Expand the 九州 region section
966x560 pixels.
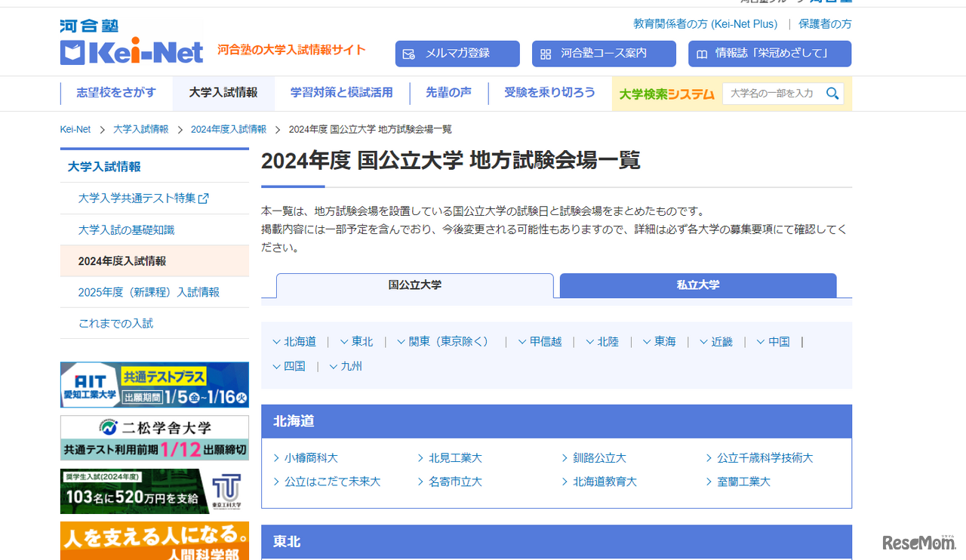pyautogui.click(x=345, y=366)
